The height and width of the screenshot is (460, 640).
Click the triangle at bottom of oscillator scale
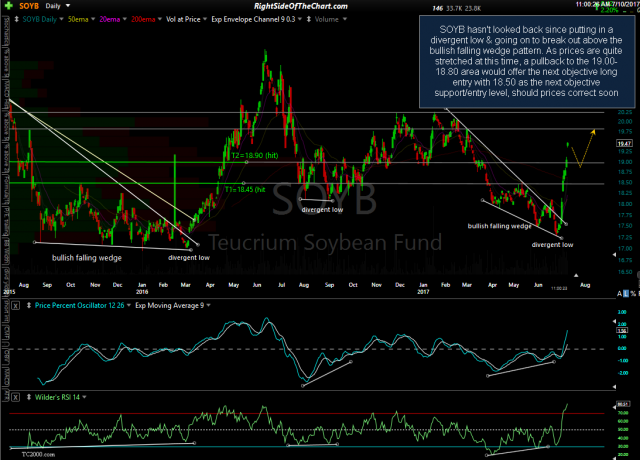pyautogui.click(x=615, y=387)
